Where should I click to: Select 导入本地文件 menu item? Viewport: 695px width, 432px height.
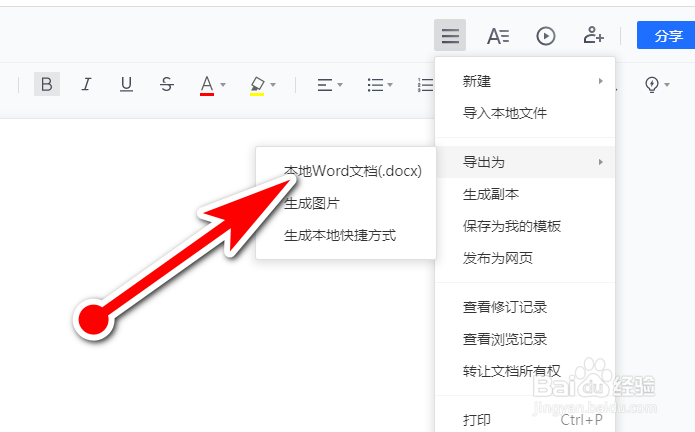525,113
